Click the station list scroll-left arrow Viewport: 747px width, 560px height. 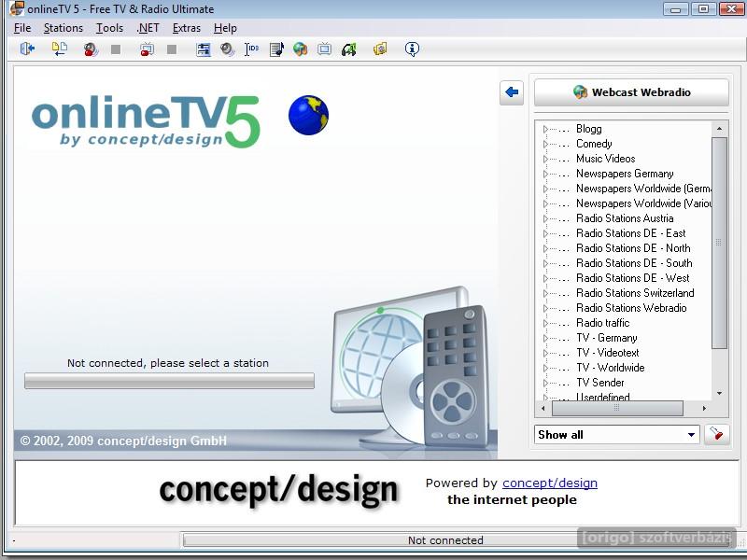pos(543,408)
